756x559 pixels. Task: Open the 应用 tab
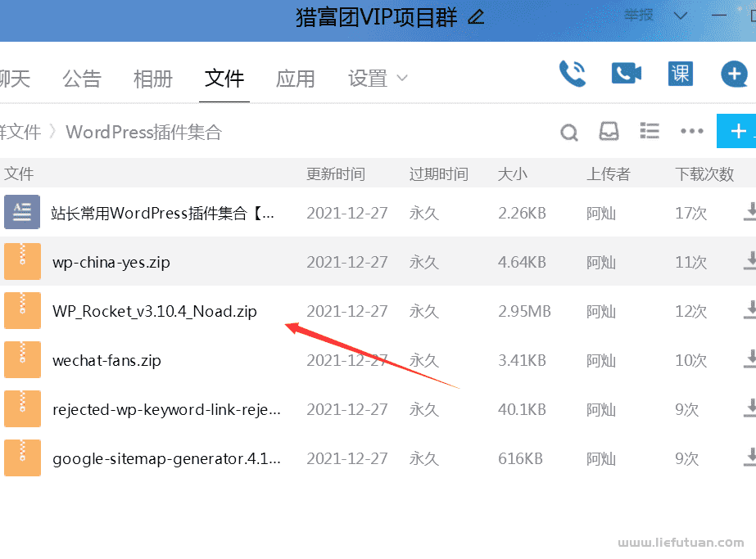pyautogui.click(x=295, y=79)
